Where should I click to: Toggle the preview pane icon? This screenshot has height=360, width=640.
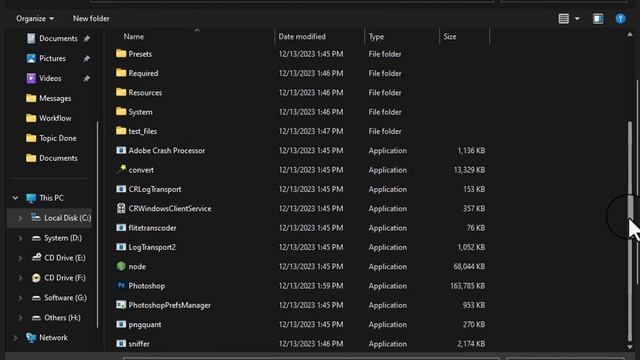(598, 19)
